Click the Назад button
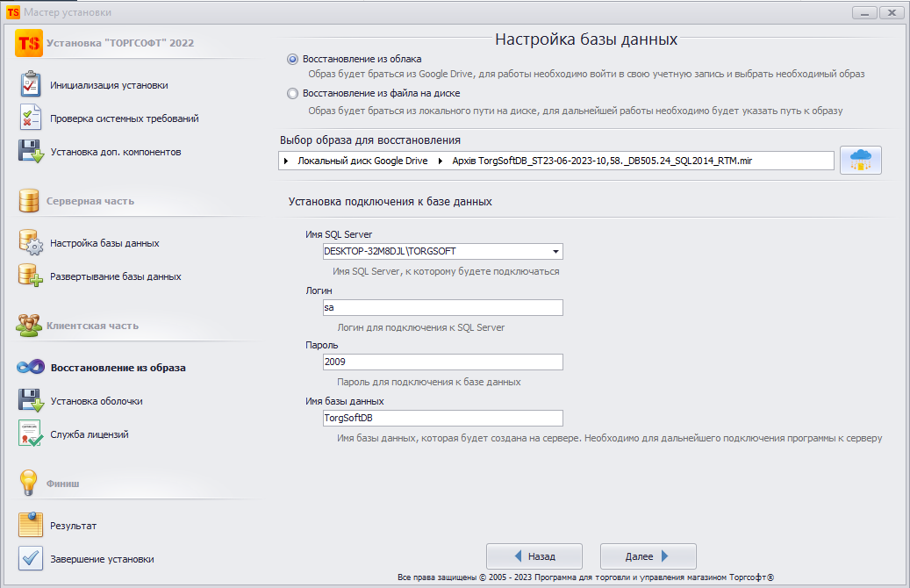This screenshot has height=588, width=910. coord(534,556)
